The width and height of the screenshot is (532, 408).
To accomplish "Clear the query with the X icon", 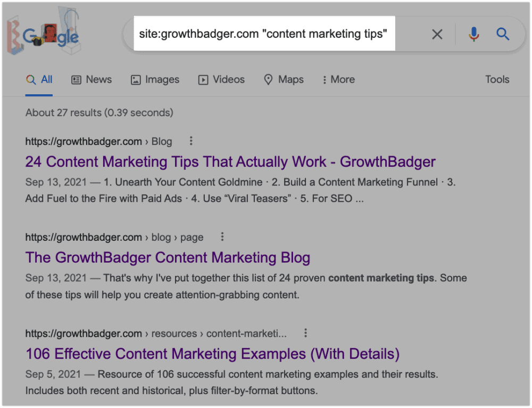I will tap(437, 34).
